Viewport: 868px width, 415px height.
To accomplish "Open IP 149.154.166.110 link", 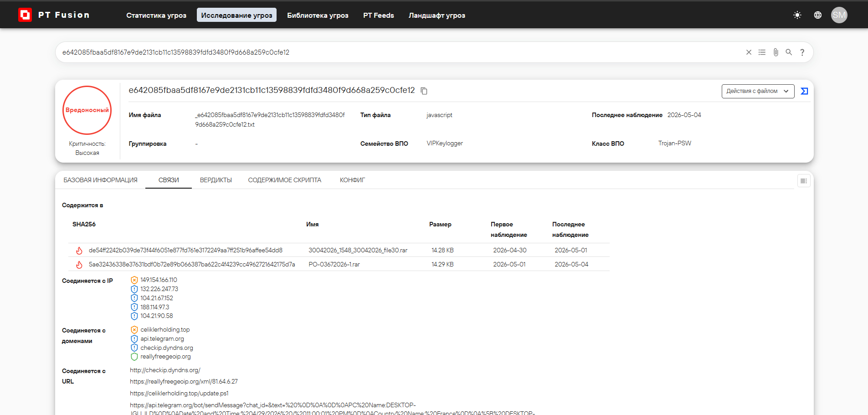I will (159, 280).
